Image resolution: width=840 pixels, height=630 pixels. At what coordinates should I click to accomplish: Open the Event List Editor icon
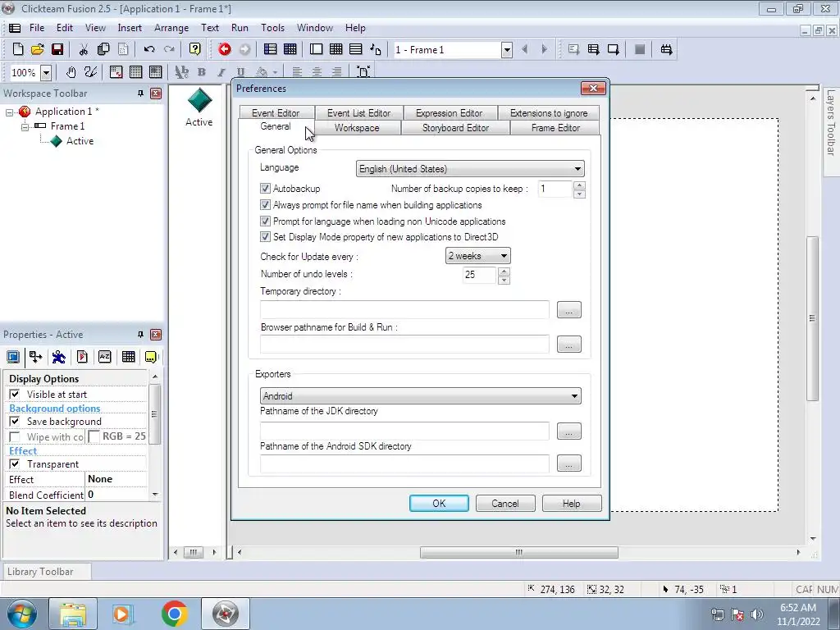[x=356, y=49]
